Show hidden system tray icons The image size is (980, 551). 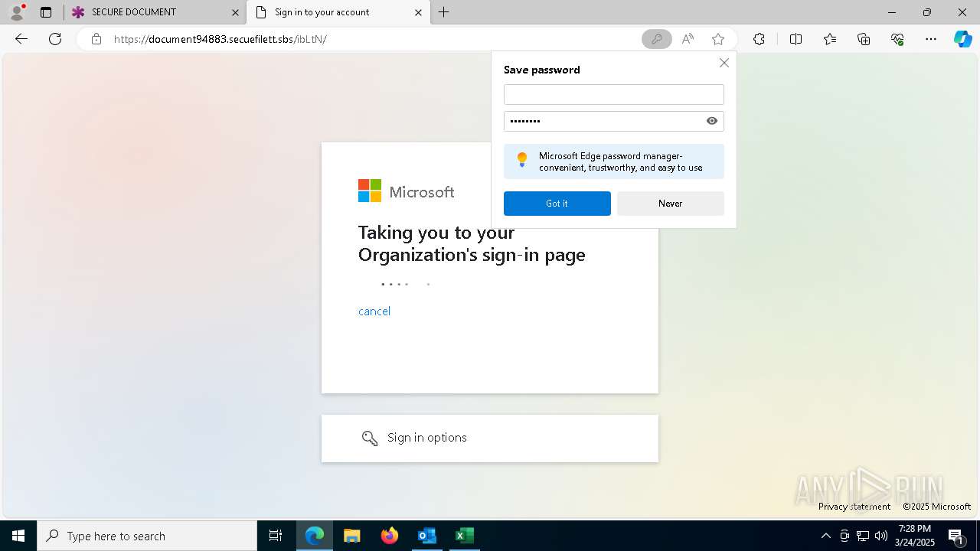coord(825,536)
